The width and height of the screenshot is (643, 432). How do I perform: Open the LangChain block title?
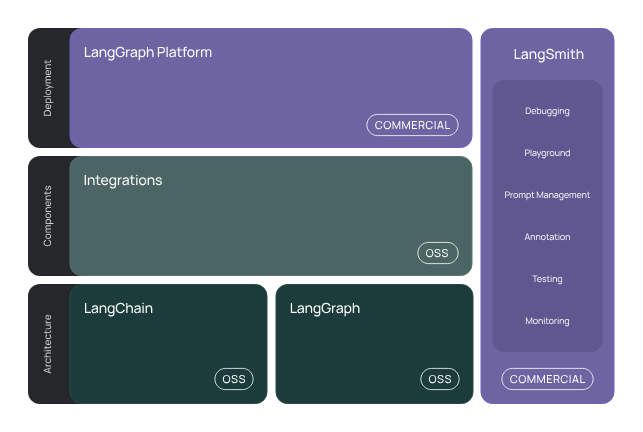(x=118, y=309)
